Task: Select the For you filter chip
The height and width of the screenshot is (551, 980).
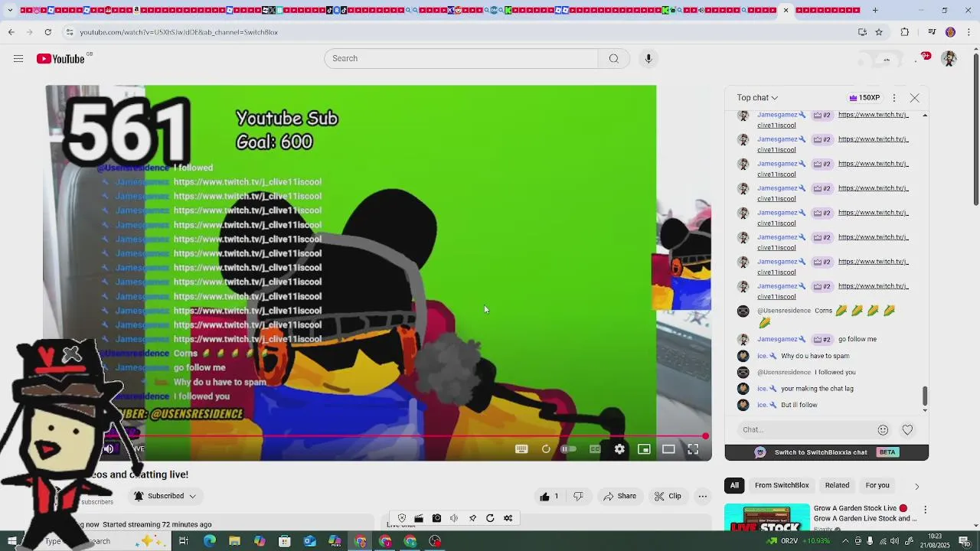Action: click(877, 485)
